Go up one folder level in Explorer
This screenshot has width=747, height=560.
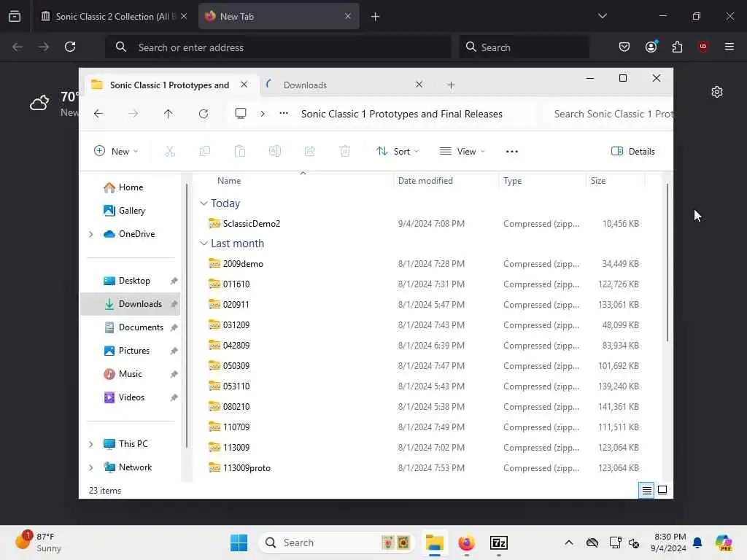click(x=169, y=114)
